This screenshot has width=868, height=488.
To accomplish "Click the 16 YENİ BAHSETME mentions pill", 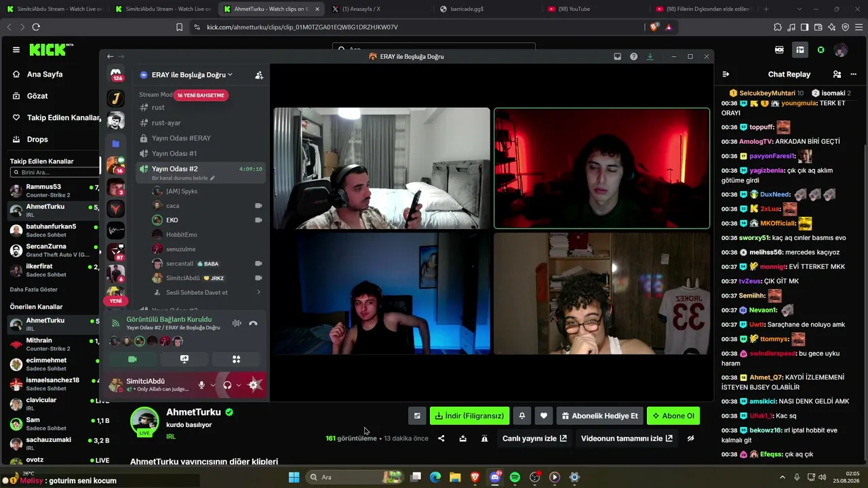I will (201, 96).
